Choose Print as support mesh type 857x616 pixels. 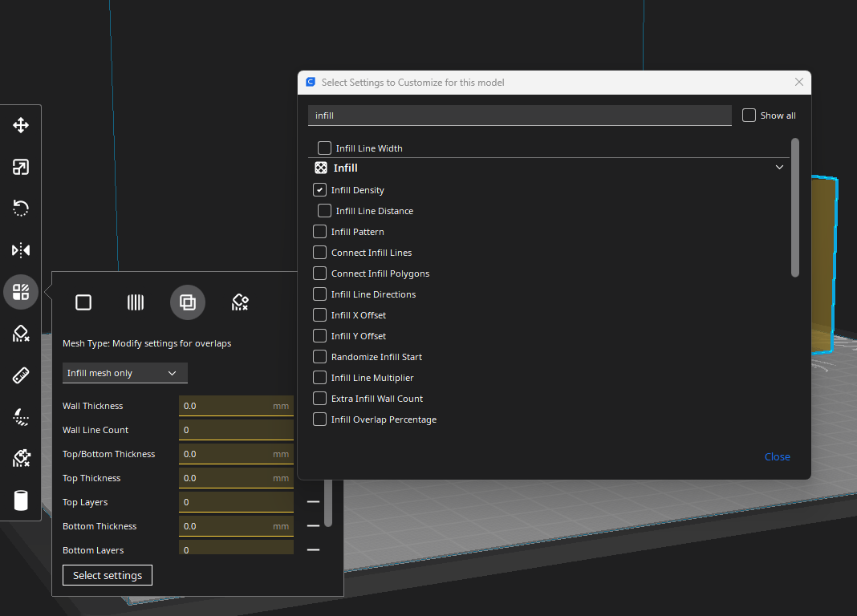point(136,302)
